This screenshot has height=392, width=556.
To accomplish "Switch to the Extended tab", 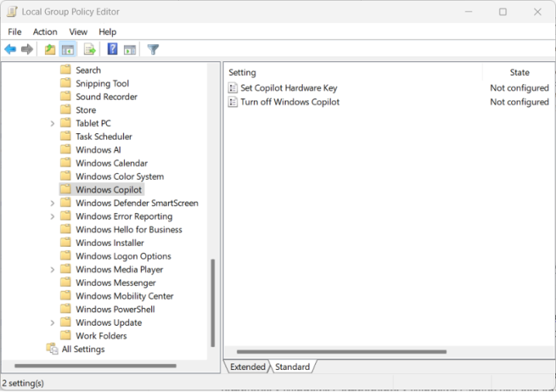I will click(x=247, y=367).
